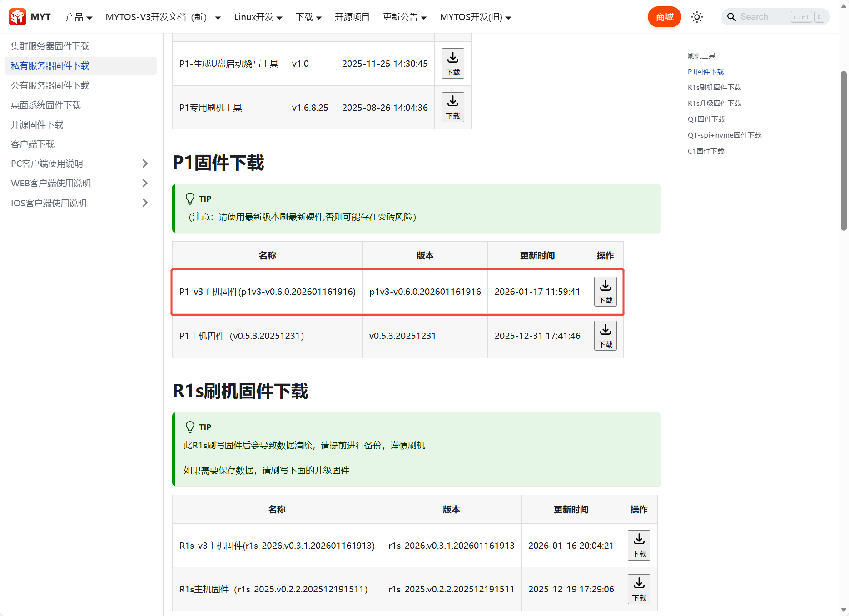Screen dimensions: 849x616
Task: Click the page vertical scrollbar thumb
Action: tap(844, 150)
